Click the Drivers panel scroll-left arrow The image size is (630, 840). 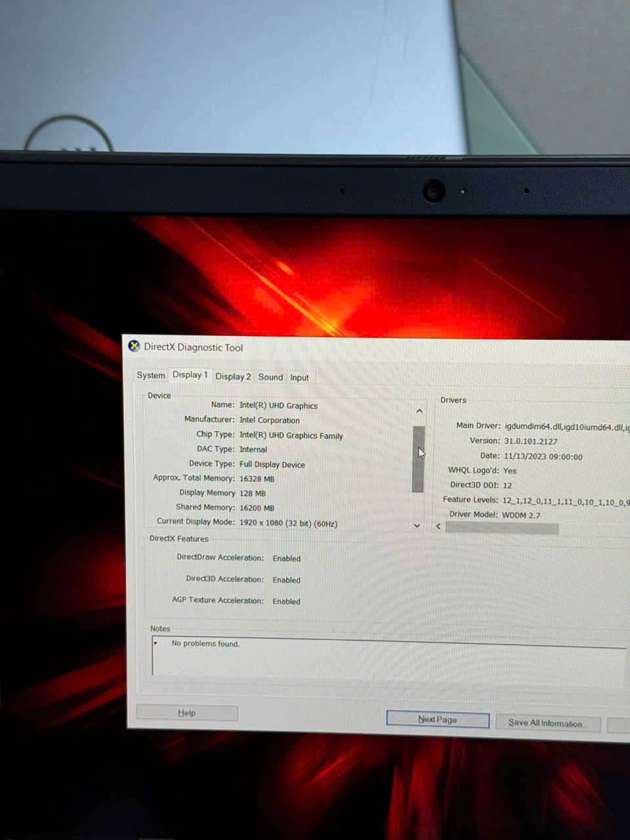[x=438, y=526]
